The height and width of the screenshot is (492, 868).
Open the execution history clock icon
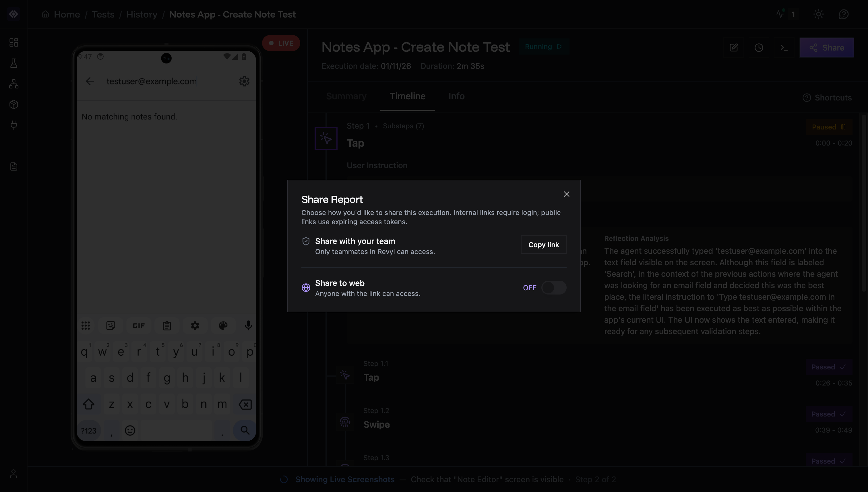click(759, 47)
